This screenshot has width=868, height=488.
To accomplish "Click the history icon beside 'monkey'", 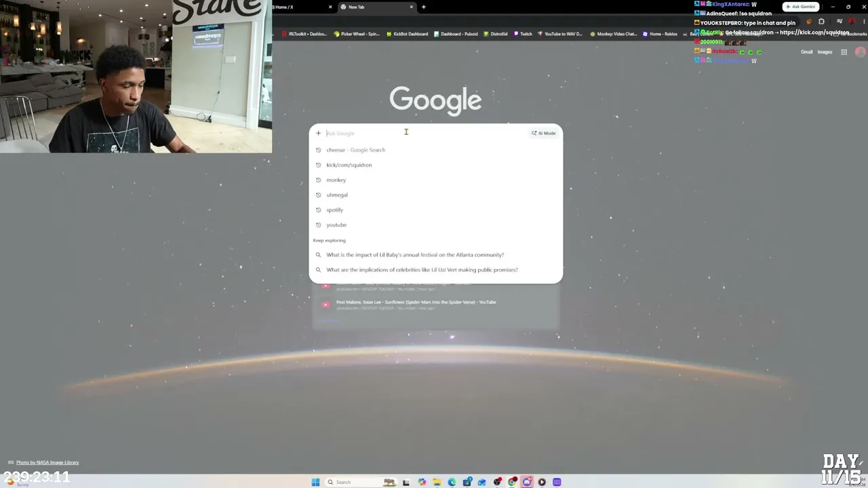I will tap(318, 180).
